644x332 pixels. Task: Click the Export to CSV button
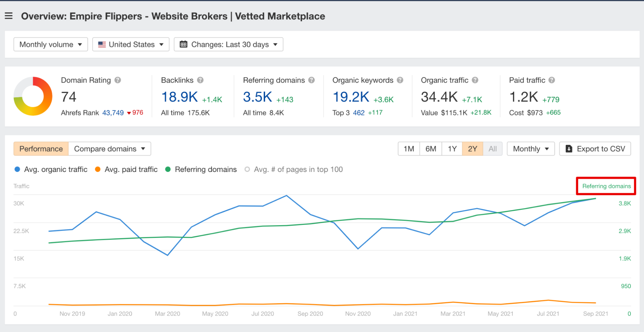coord(595,149)
